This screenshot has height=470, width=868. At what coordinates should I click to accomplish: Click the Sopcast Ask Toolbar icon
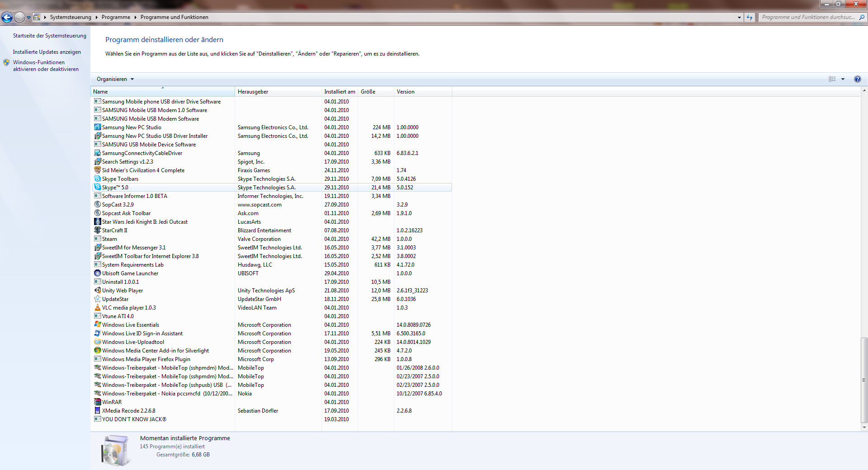(97, 213)
